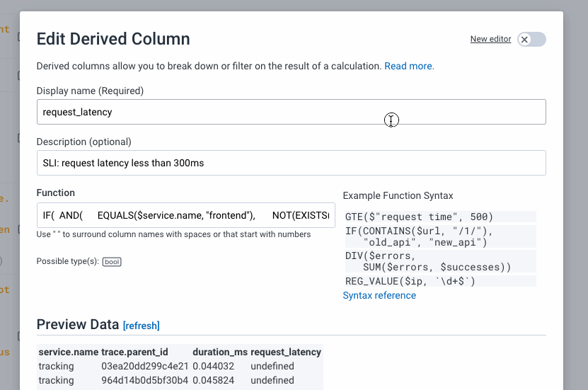Screen dimensions: 588x390
Task: Select the duration_ms column header
Action: click(x=220, y=352)
